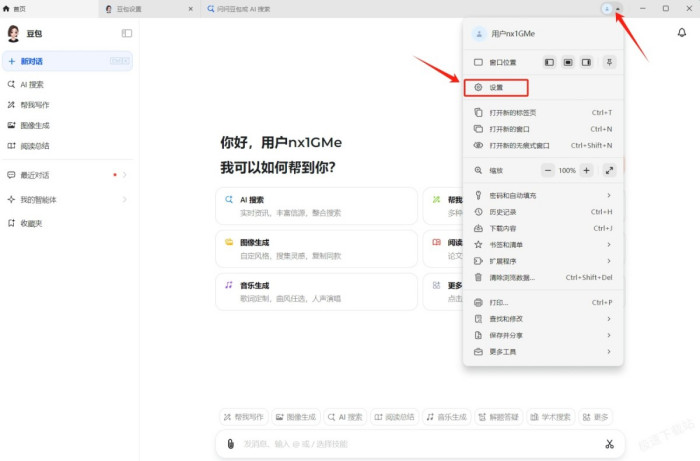Image resolution: width=700 pixels, height=461 pixels.
Task: Open 收藏夹 in the sidebar
Action: tap(67, 224)
